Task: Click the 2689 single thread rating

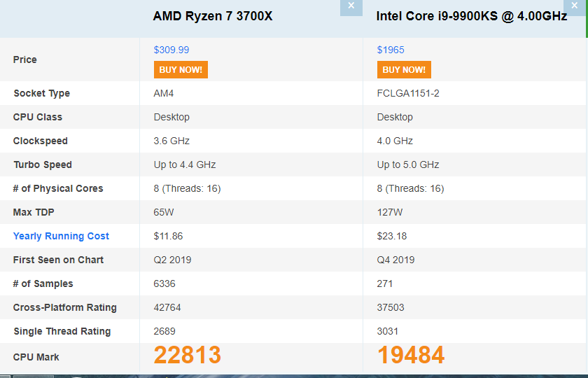Action: (x=164, y=331)
